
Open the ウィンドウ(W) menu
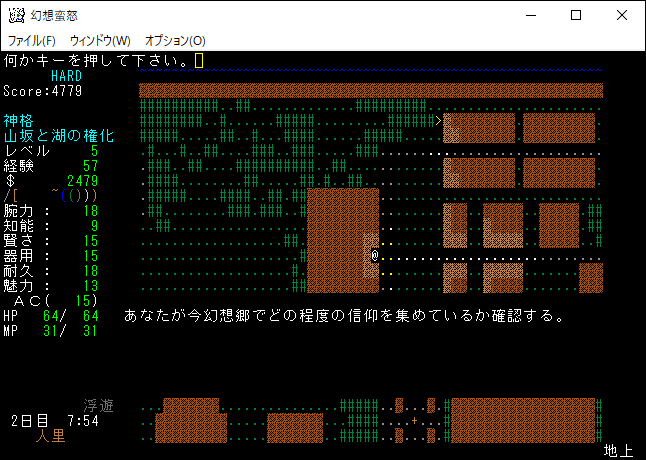click(100, 40)
